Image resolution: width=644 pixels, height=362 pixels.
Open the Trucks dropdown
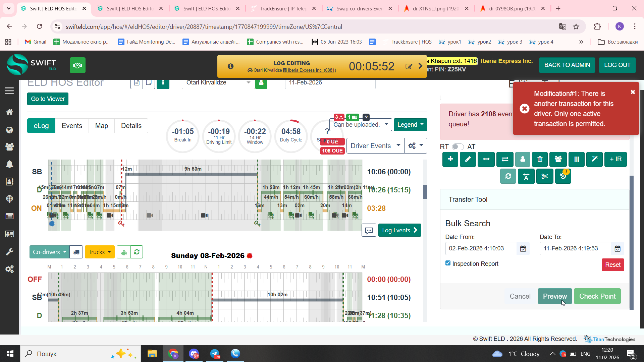[100, 252]
